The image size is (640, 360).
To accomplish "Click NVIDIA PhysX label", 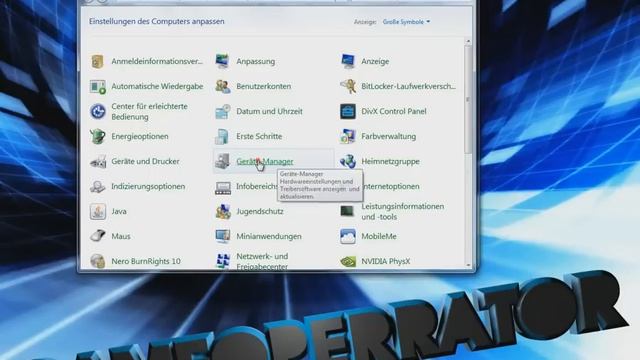I will point(385,261).
